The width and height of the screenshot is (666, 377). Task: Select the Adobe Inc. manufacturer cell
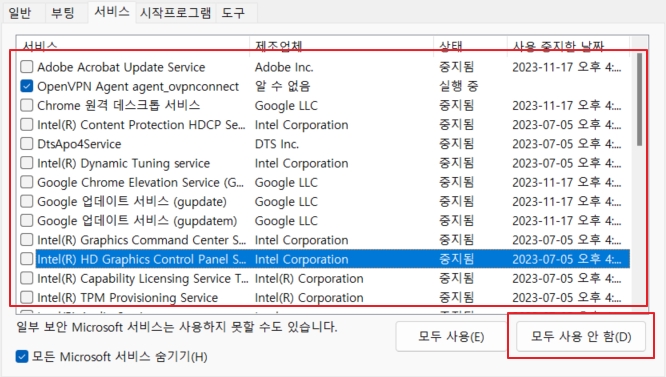[284, 67]
